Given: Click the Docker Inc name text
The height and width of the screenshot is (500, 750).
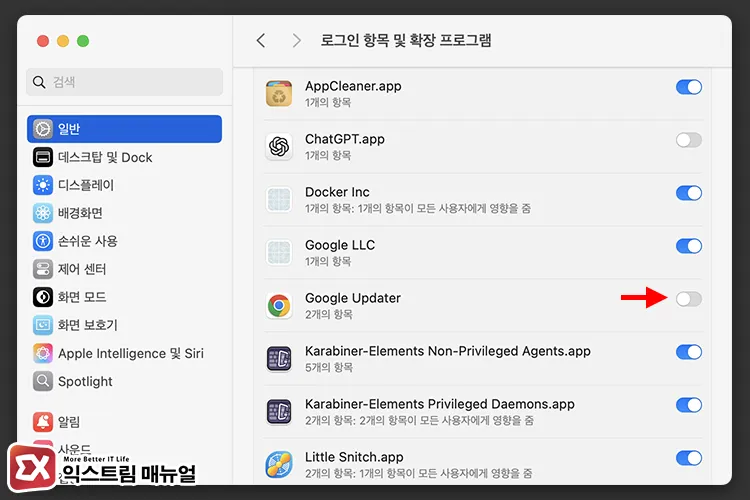Looking at the screenshot, I should click(x=337, y=192).
